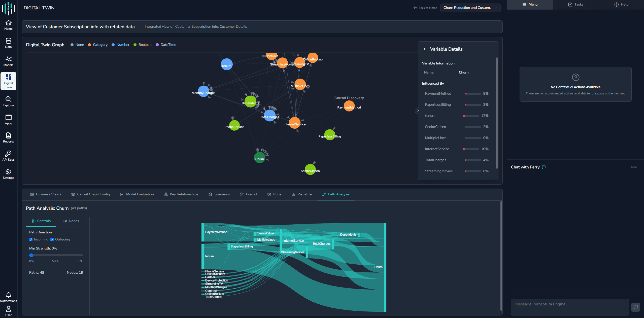Click the tenure block in Sankey chart
The height and width of the screenshot is (318, 644).
click(x=203, y=256)
